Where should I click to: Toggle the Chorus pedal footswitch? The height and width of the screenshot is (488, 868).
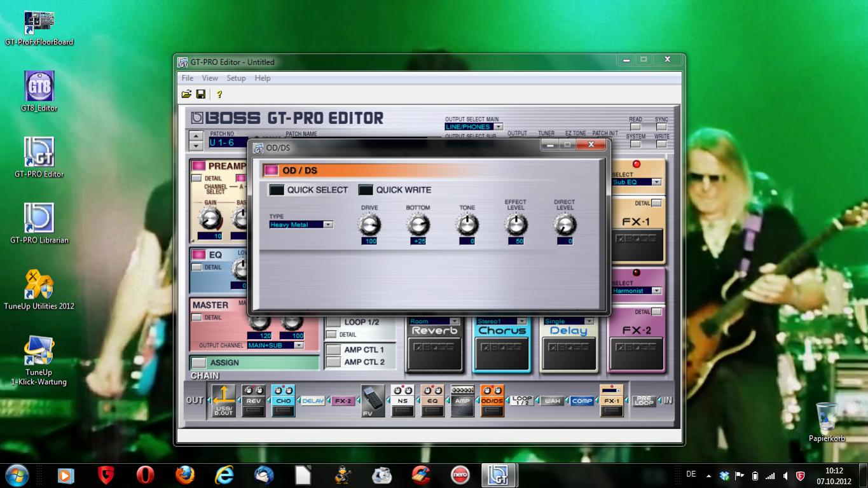tap(502, 354)
